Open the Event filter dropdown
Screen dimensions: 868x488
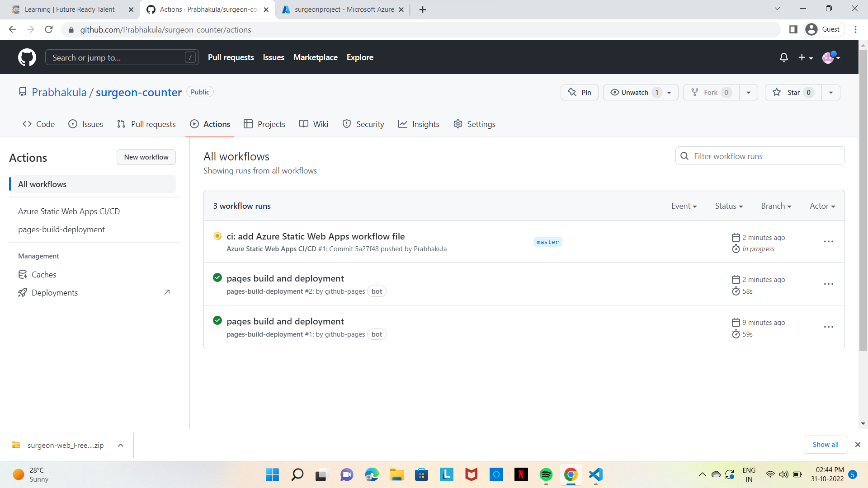pos(684,206)
